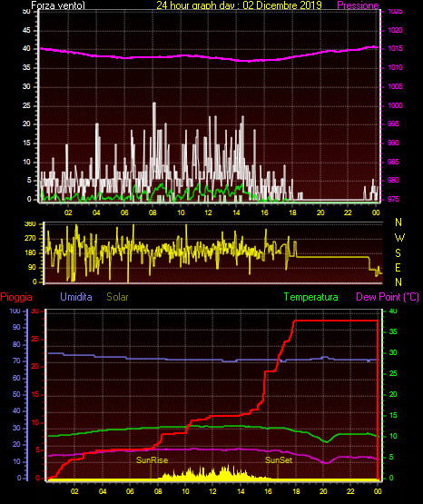Image resolution: width=423 pixels, height=504 pixels.
Task: Click the red '25' rain axis value
Action: 35,339
